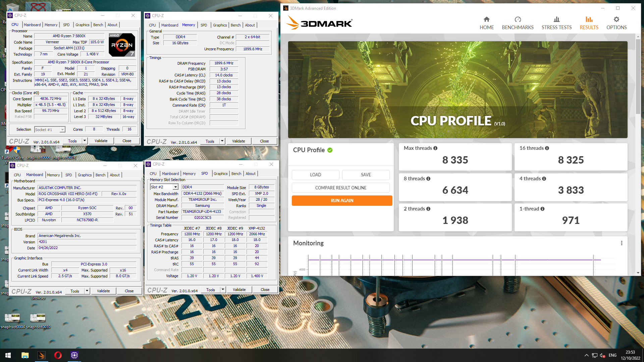
Task: Open Windows Start menu
Action: [8, 355]
